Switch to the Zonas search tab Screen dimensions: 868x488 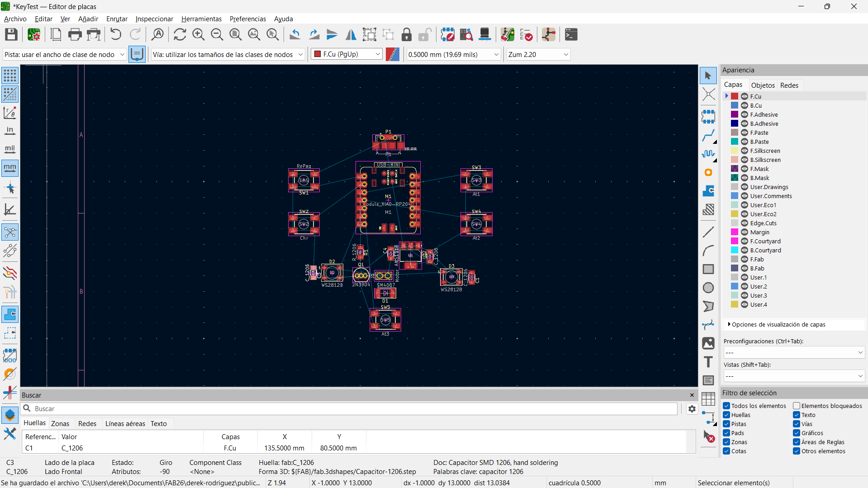60,423
